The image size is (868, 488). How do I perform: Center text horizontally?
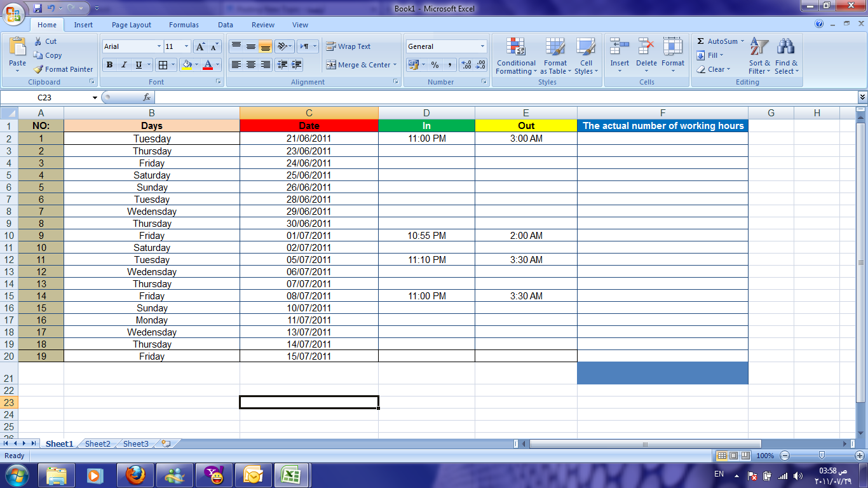(x=251, y=65)
